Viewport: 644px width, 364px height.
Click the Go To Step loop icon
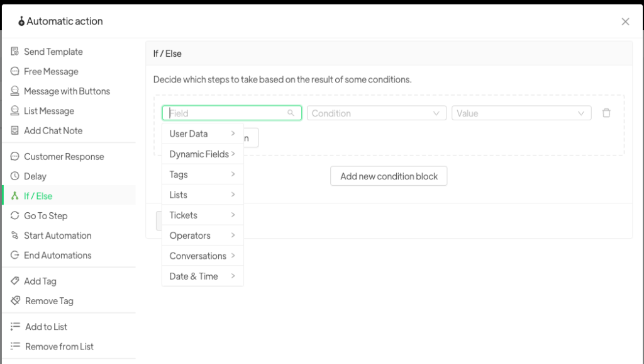pos(15,215)
